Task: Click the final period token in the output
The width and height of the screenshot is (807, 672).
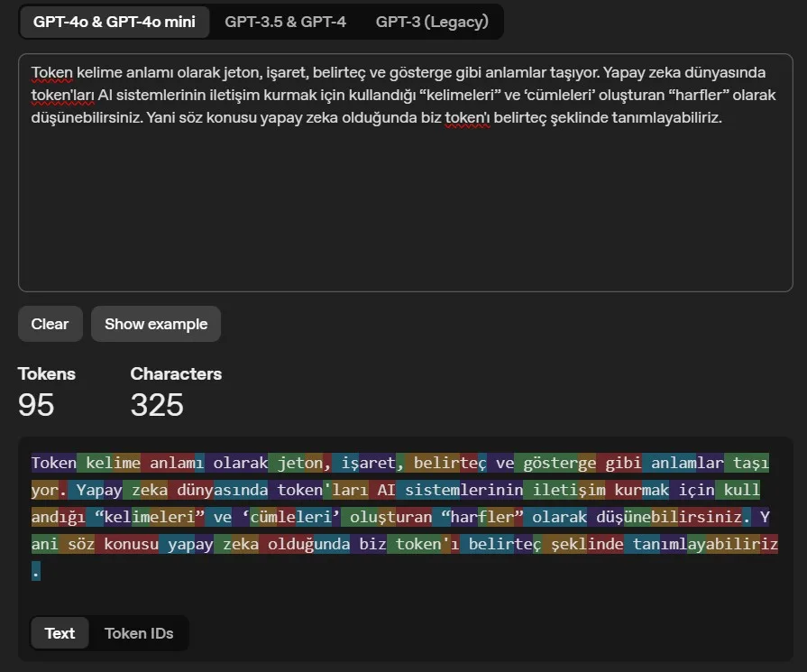Action: click(x=35, y=571)
